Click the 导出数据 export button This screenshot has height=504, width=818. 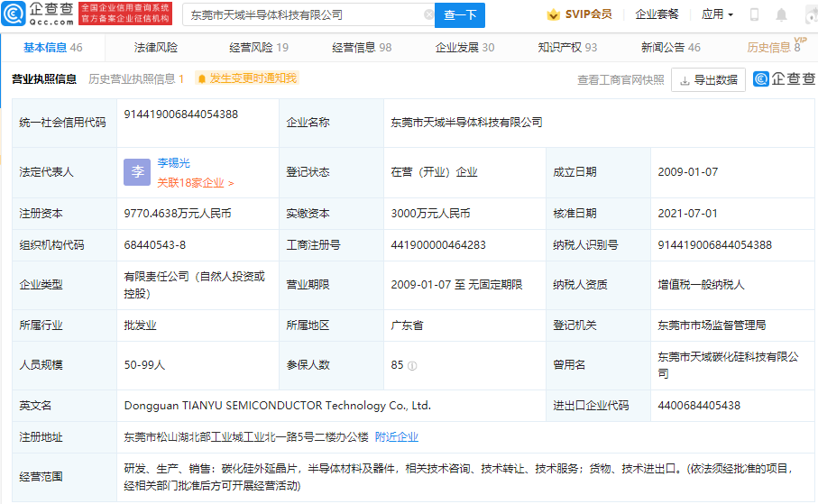click(x=709, y=80)
